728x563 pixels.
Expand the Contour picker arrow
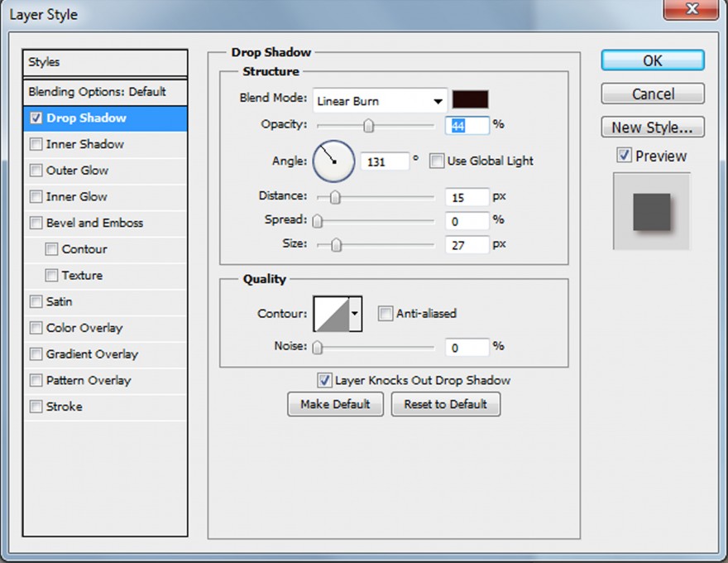355,314
